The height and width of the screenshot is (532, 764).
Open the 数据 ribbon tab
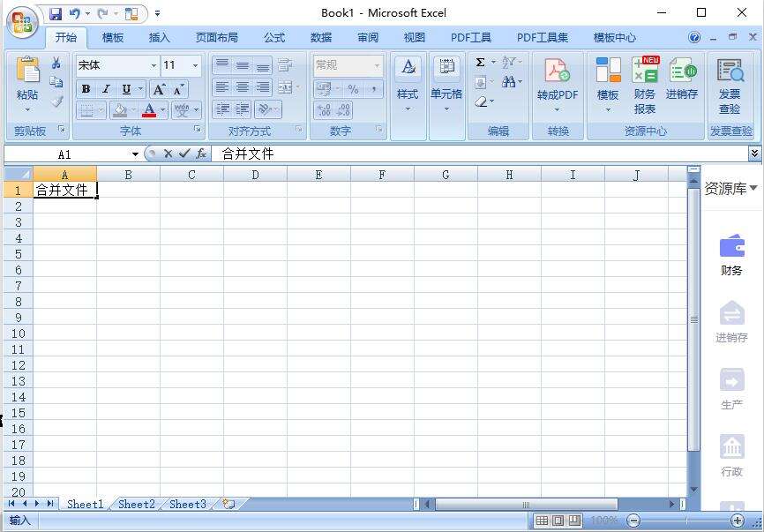click(x=321, y=38)
